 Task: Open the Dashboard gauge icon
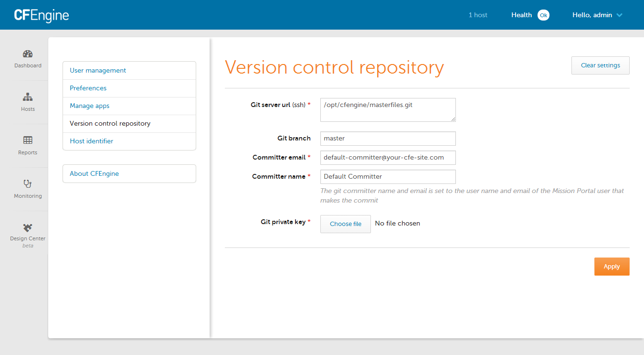pyautogui.click(x=28, y=54)
